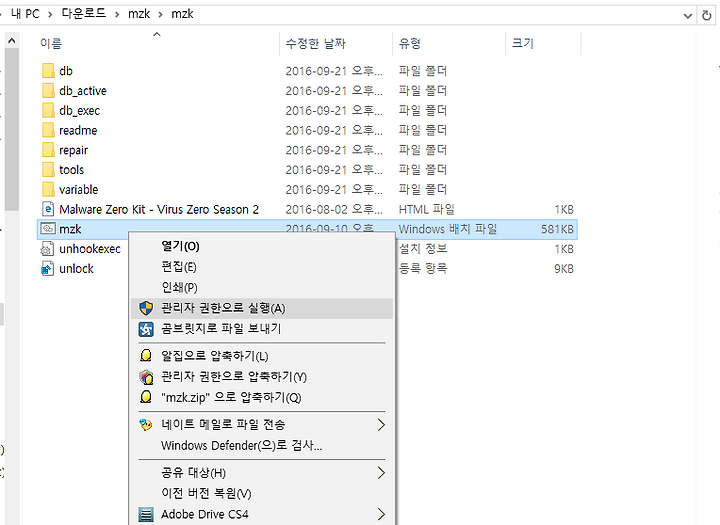Select the folder name "readme"

click(78, 130)
